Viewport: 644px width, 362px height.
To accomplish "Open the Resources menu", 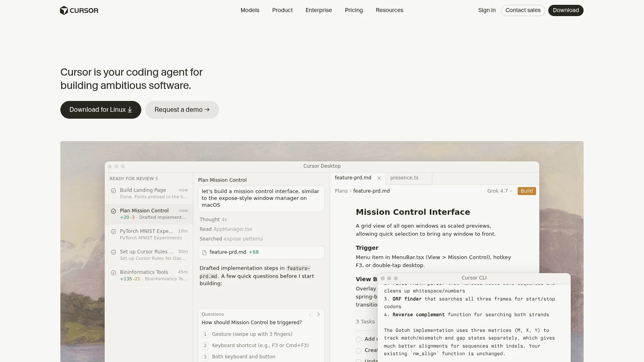I will [389, 10].
